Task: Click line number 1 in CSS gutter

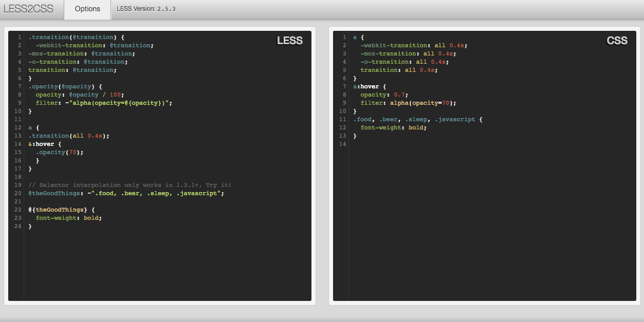Action: click(x=344, y=37)
